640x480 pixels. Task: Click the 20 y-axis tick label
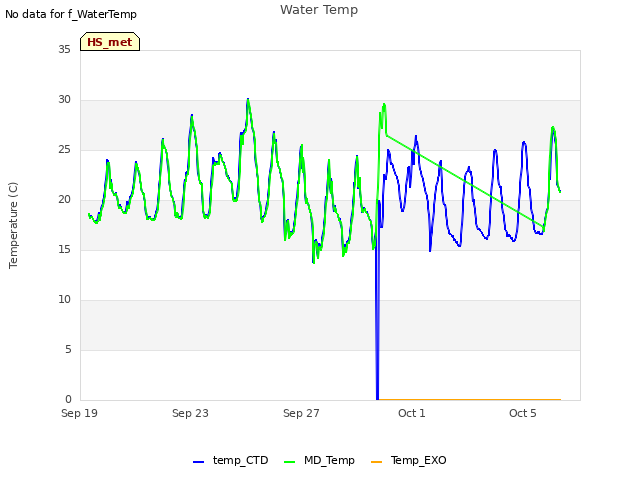pyautogui.click(x=64, y=200)
